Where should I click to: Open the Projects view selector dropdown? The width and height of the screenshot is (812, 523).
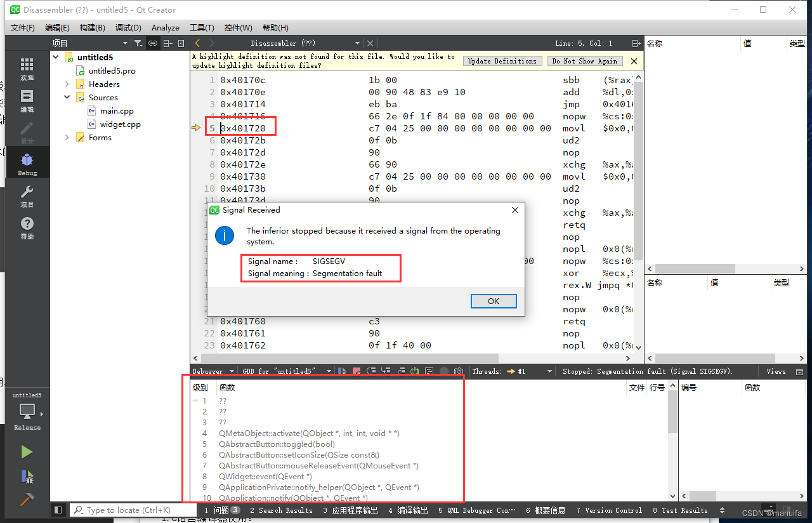point(90,43)
